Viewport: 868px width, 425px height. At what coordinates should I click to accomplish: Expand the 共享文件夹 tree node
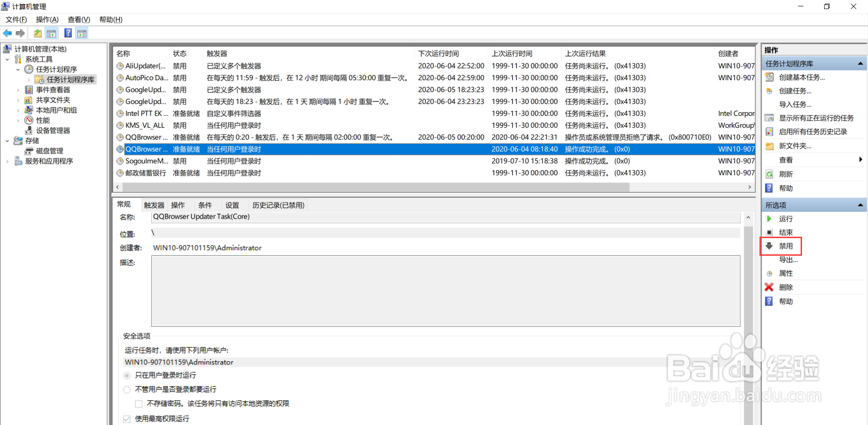click(x=18, y=100)
